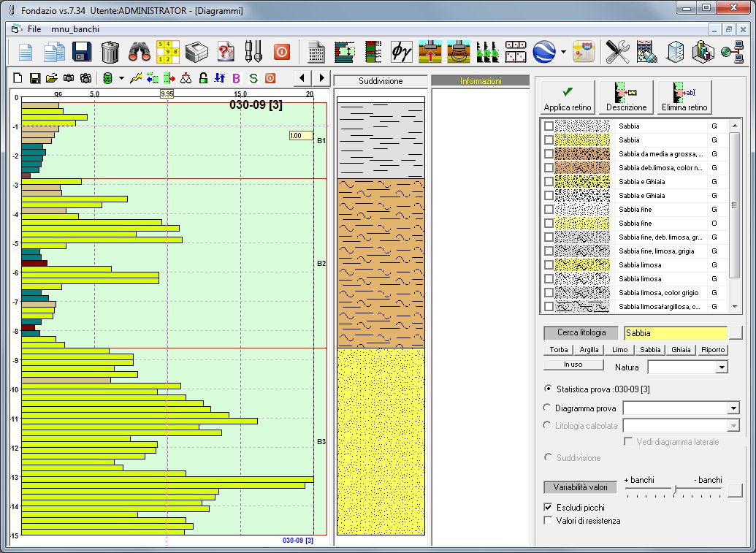This screenshot has height=553, width=756.
Task: Go to next diagram with right arrow button
Action: tap(321, 77)
